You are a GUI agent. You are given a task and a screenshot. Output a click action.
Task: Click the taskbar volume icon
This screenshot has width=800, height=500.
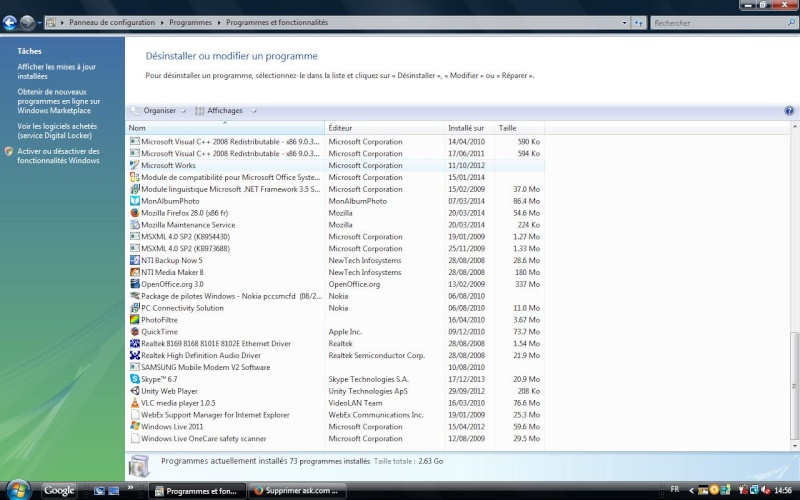[x=765, y=490]
